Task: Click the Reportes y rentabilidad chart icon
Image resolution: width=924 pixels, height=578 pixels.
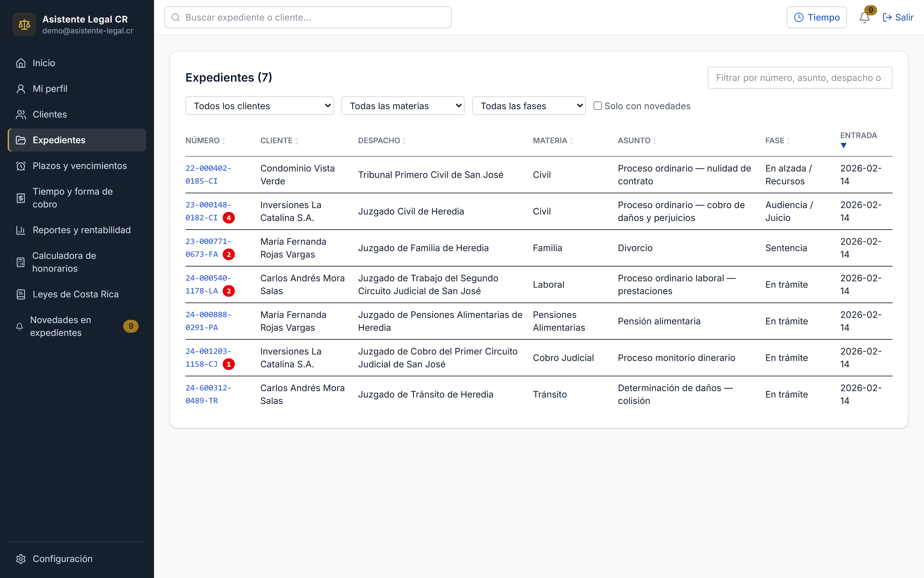Action: [x=21, y=230]
